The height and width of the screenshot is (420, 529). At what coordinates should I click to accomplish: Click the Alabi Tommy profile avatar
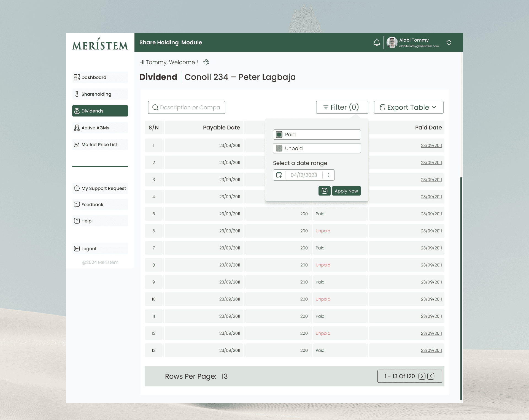click(392, 42)
